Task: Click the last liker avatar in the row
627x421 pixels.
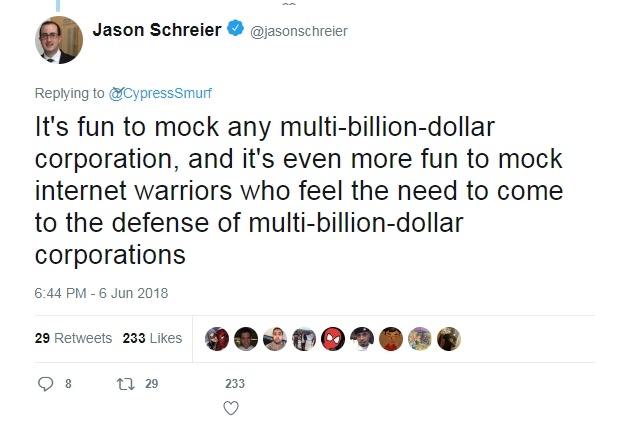Action: point(450,338)
